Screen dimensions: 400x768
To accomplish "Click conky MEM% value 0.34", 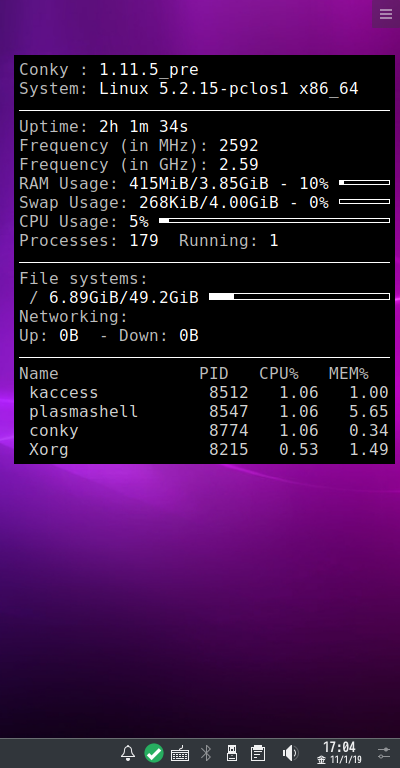I will (x=369, y=431).
